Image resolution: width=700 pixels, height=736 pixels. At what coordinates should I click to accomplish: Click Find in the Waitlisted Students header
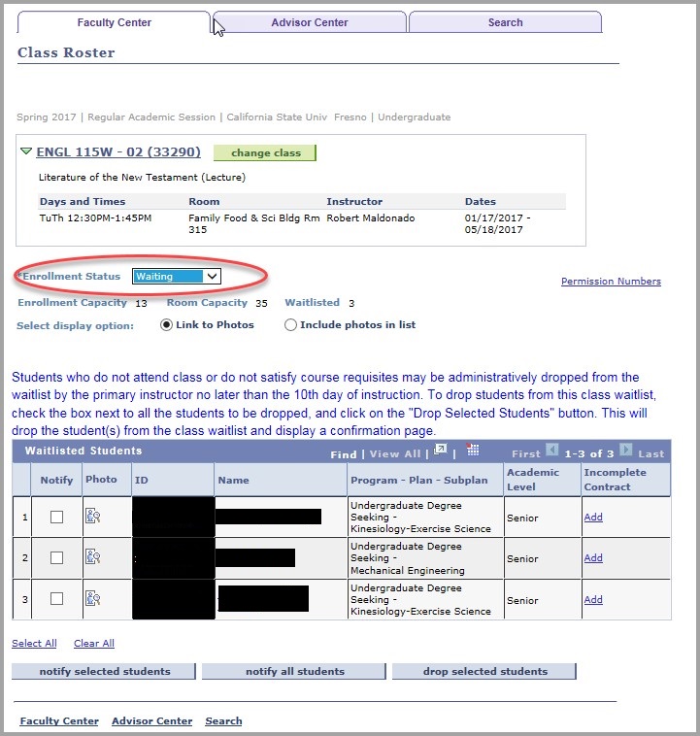[x=343, y=454]
